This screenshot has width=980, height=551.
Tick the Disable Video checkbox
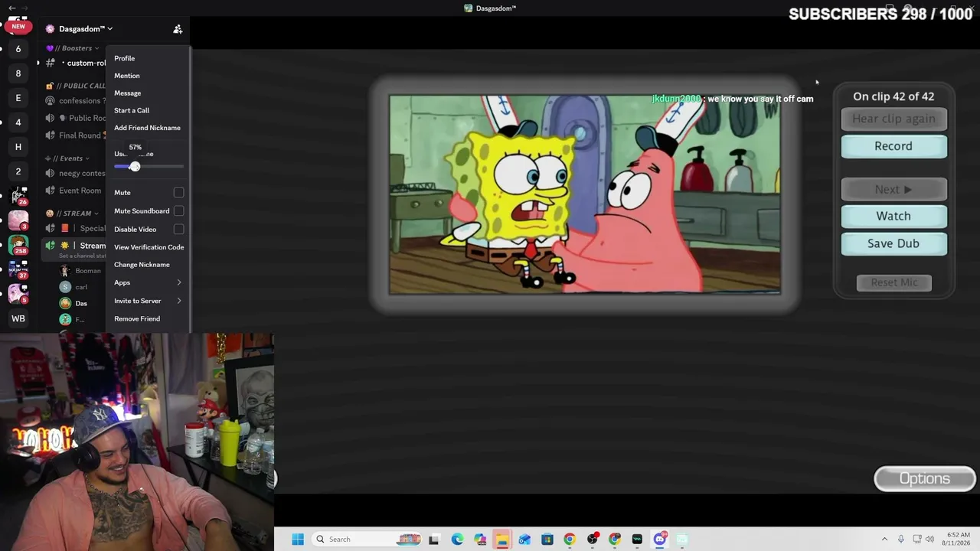point(178,230)
